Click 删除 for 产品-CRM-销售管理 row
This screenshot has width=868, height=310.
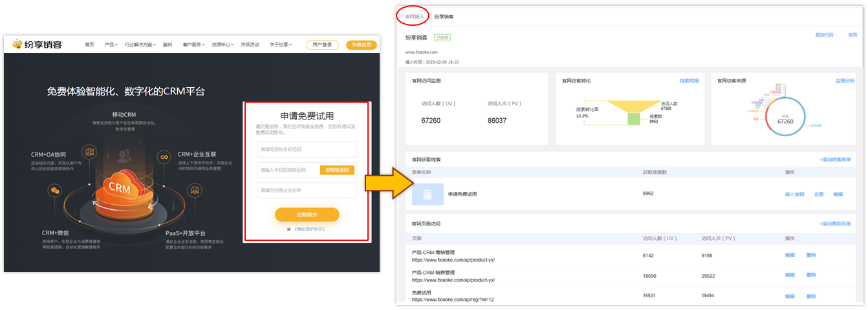pos(812,275)
